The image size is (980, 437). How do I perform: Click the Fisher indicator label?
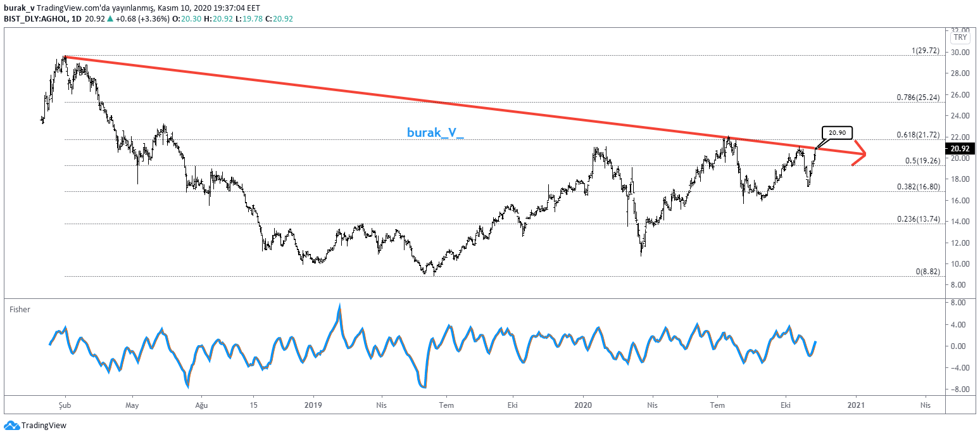point(20,309)
